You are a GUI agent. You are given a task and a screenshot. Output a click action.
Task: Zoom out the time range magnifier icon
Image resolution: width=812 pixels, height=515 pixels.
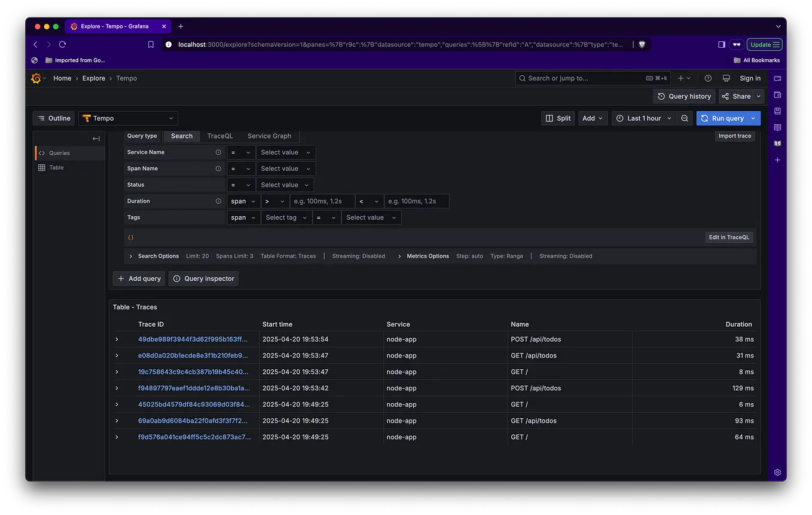[x=685, y=118]
